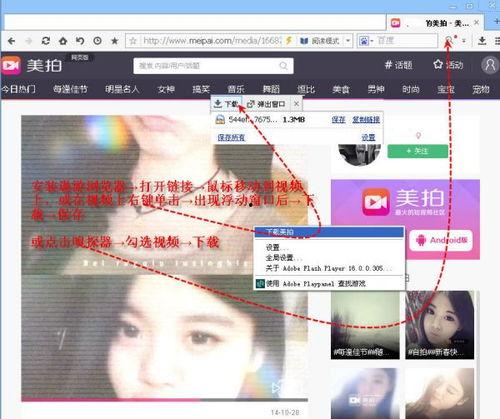Select the 时尚 category

(x=411, y=89)
